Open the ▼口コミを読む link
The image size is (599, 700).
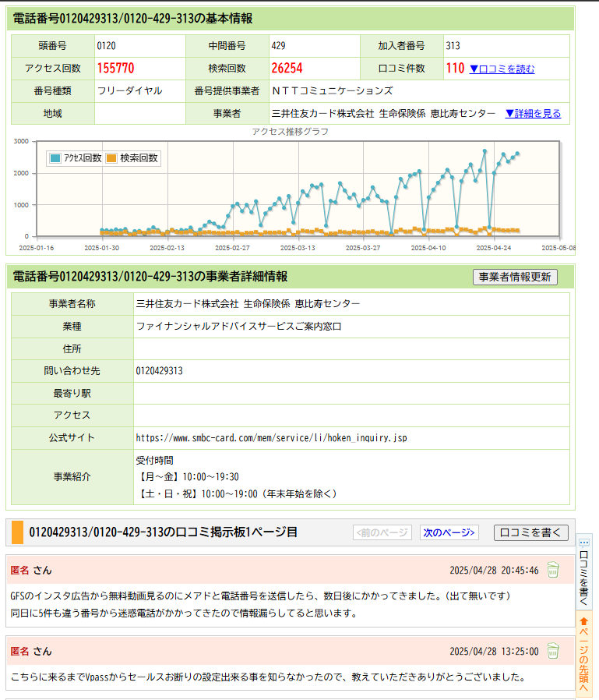coord(502,69)
